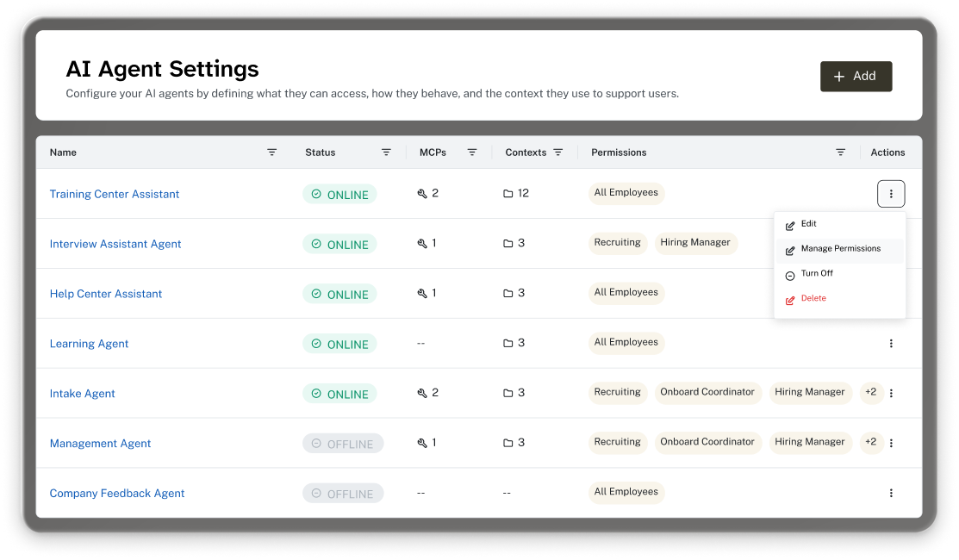This screenshot has height=560, width=959.
Task: Select Edit from the actions menu
Action: pos(808,225)
